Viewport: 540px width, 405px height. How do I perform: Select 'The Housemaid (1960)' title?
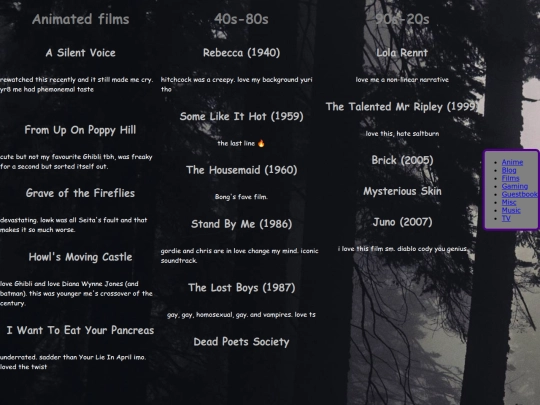pos(241,170)
